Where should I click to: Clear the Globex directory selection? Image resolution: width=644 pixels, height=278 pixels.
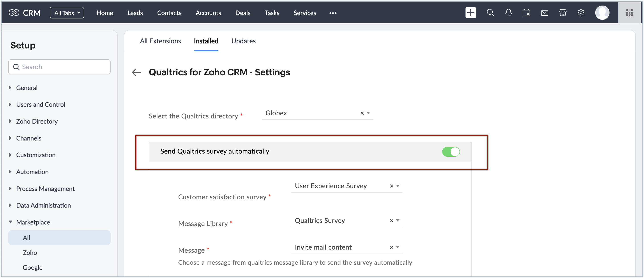coord(362,113)
